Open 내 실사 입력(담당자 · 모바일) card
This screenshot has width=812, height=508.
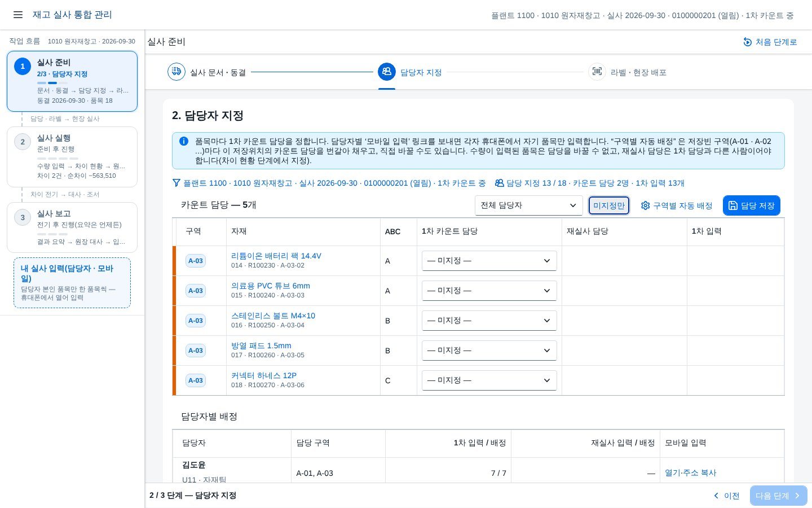(x=72, y=283)
